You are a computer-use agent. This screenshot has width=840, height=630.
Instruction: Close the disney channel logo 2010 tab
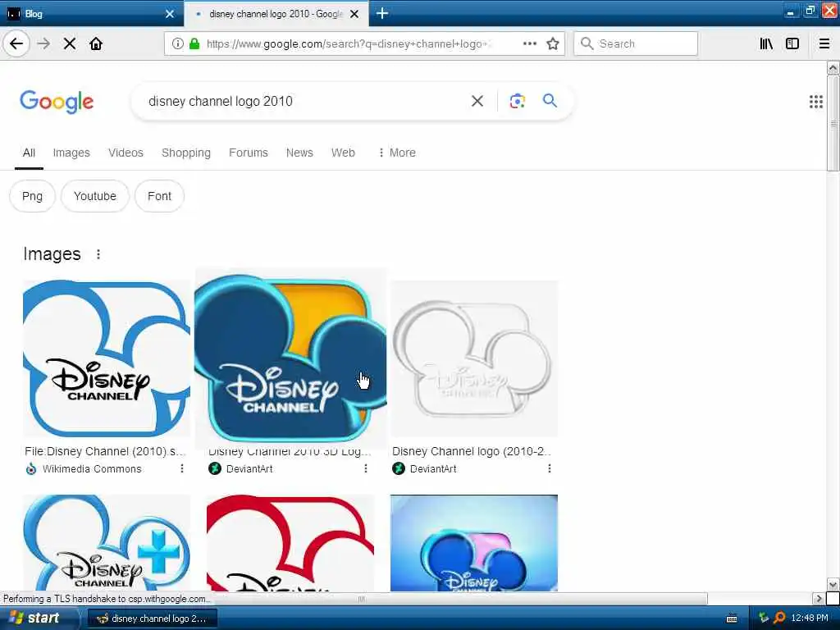[x=354, y=14]
